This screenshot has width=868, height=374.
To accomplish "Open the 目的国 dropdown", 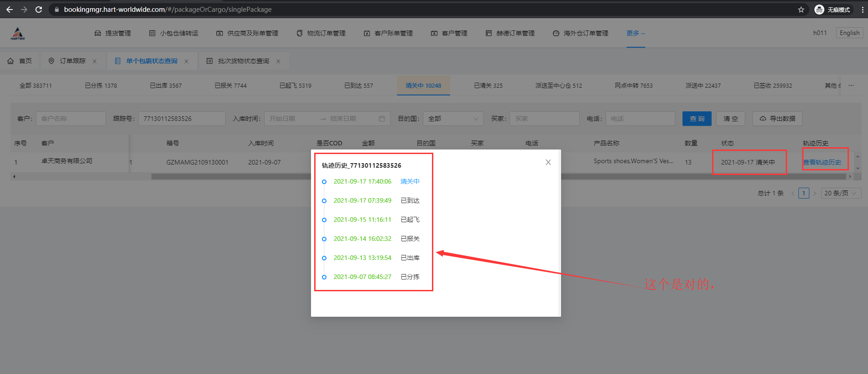I will click(453, 119).
